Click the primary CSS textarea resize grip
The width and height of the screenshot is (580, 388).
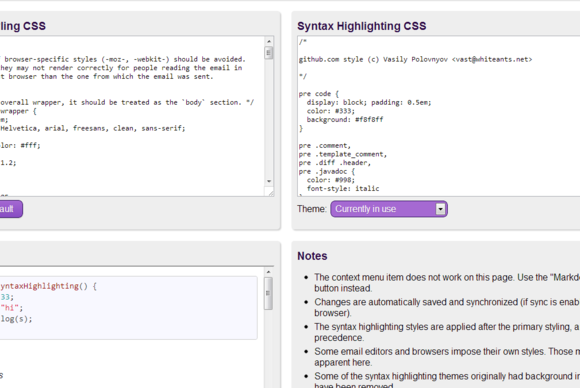click(x=270, y=192)
